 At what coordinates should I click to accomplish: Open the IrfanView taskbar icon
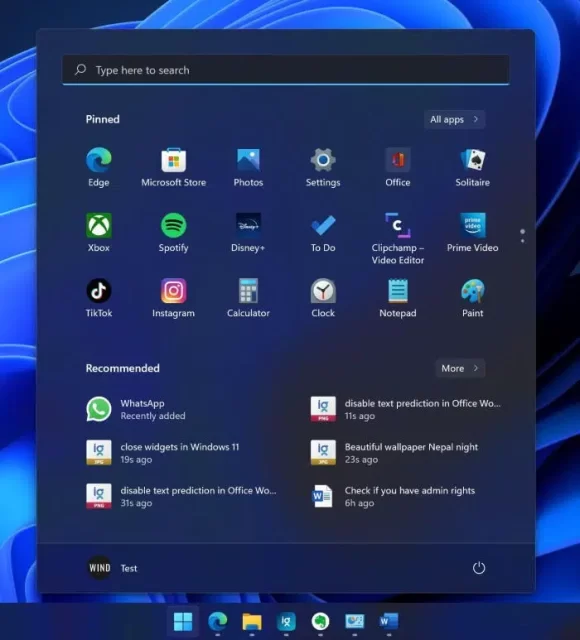click(x=286, y=622)
